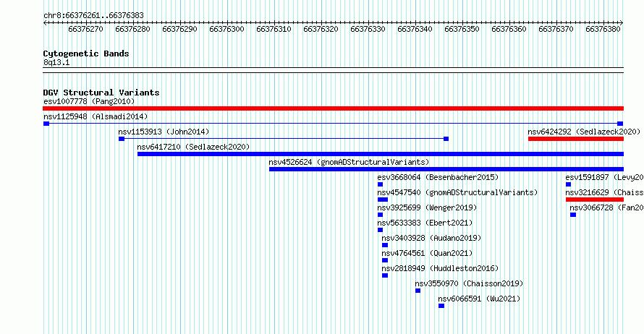Screen dimensions: 644x334
Task: Select blue marker under nsv3550970
Action: pos(418,291)
